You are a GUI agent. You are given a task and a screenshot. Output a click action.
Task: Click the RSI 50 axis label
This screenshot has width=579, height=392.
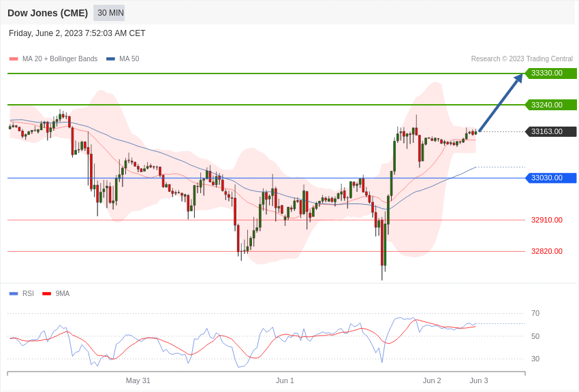[x=535, y=336]
